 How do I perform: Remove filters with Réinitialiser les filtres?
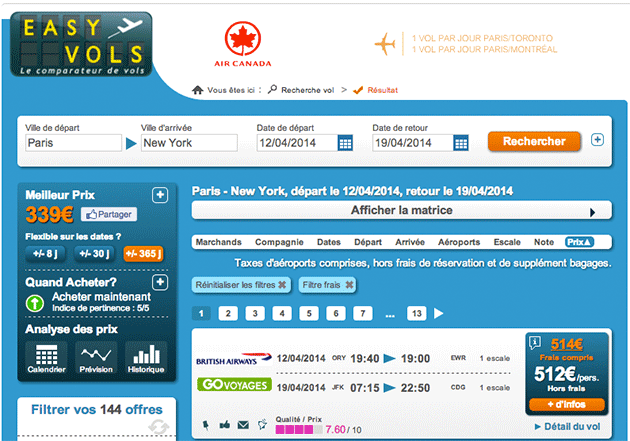point(241,285)
